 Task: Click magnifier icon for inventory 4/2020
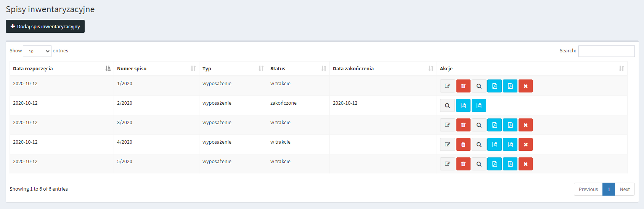(x=479, y=144)
